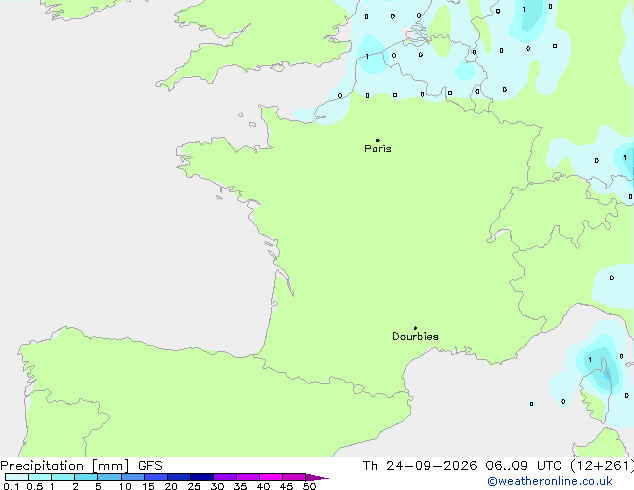Viewport: 634px width, 490px height.
Task: Select the 30–35 mm purple legend swatch
Action: coord(225,477)
